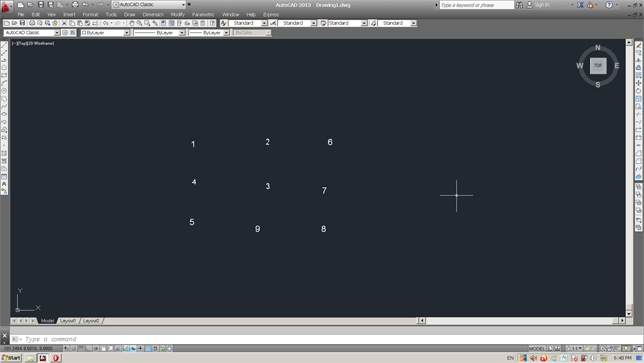Toggle Ortho Mode in status bar
The width and height of the screenshot is (644, 363).
[x=89, y=348]
